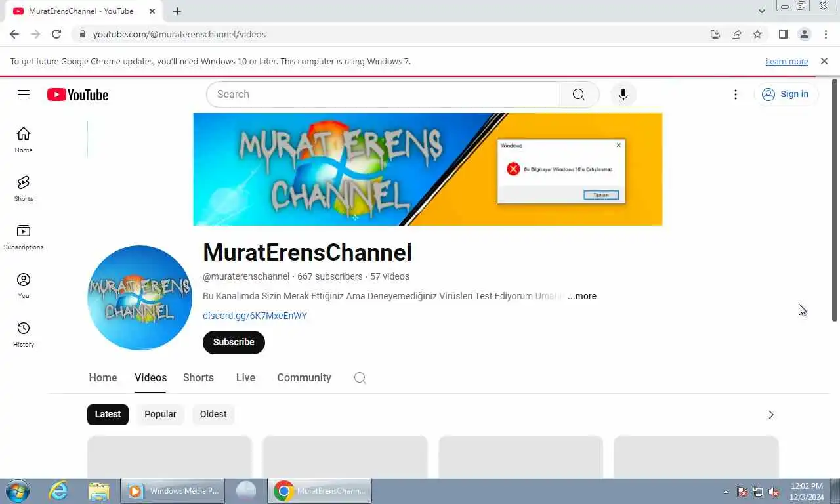
Task: Open the Learn more link
Action: point(787,61)
